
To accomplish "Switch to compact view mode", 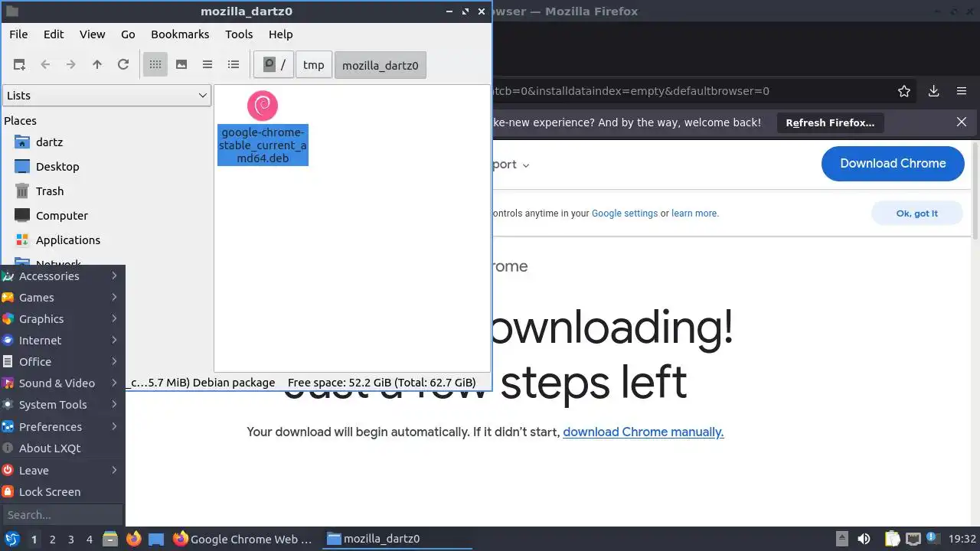I will 207,65.
